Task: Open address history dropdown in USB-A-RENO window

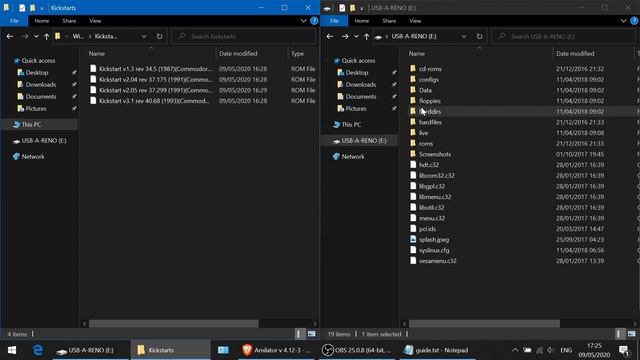Action: (464, 36)
